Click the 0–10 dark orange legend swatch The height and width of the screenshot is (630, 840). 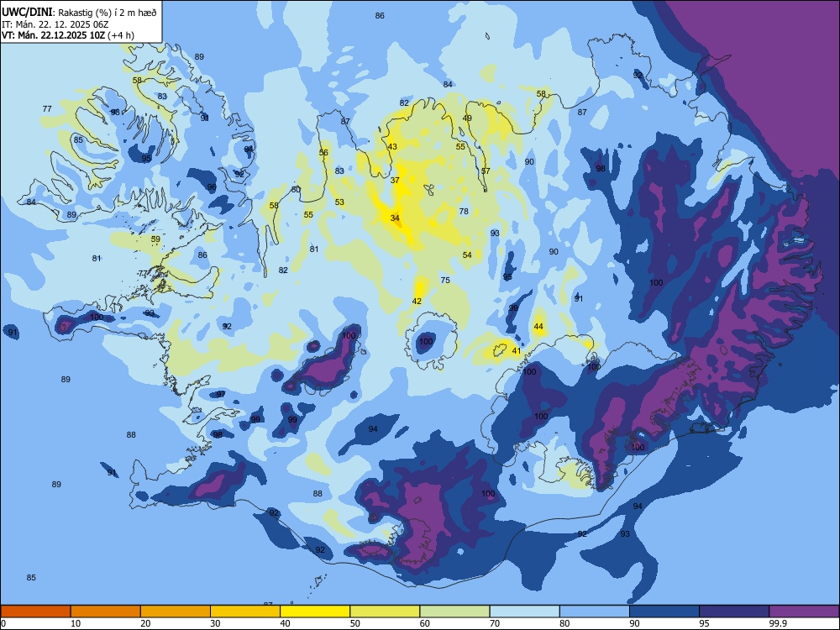pos(35,612)
